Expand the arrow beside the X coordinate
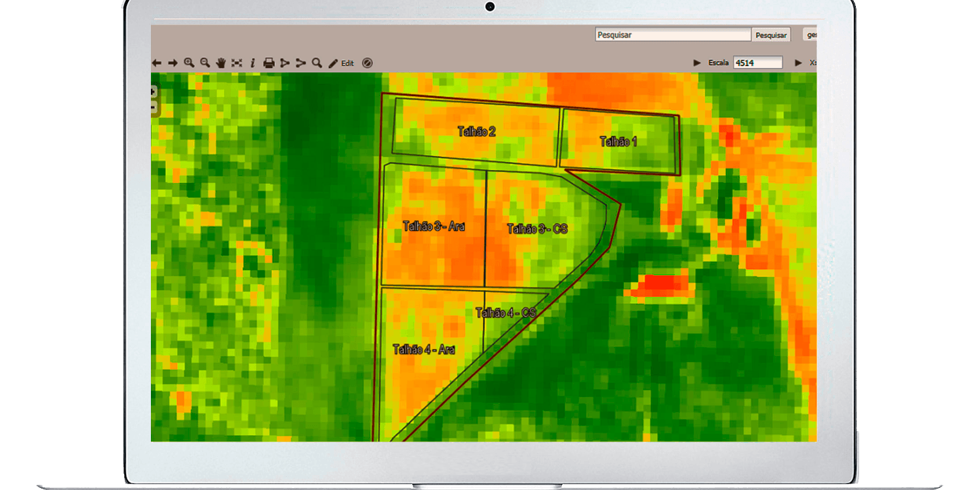 pyautogui.click(x=798, y=63)
